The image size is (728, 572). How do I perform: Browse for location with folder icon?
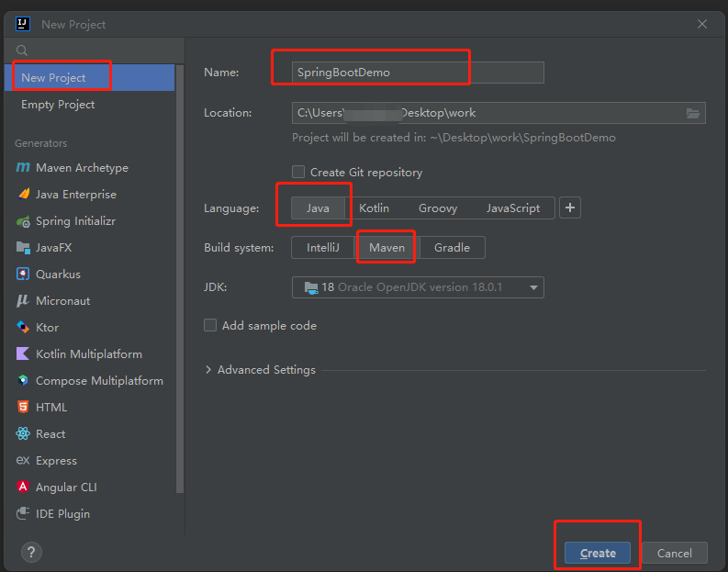coord(694,113)
